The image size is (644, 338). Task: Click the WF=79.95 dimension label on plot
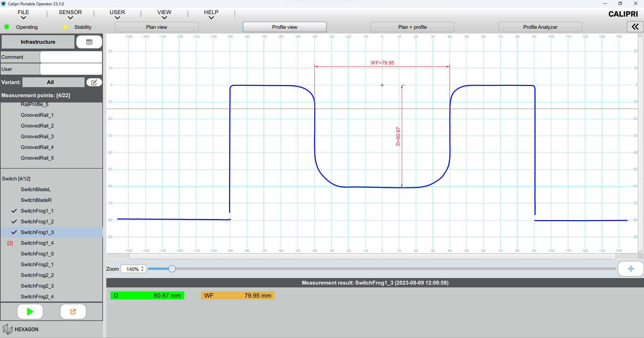pyautogui.click(x=382, y=63)
